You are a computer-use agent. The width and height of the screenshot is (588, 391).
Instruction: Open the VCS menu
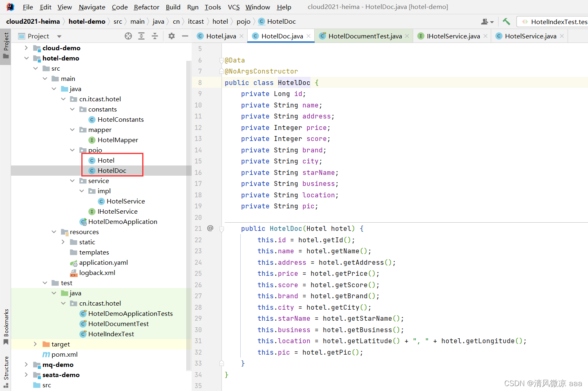coord(234,7)
